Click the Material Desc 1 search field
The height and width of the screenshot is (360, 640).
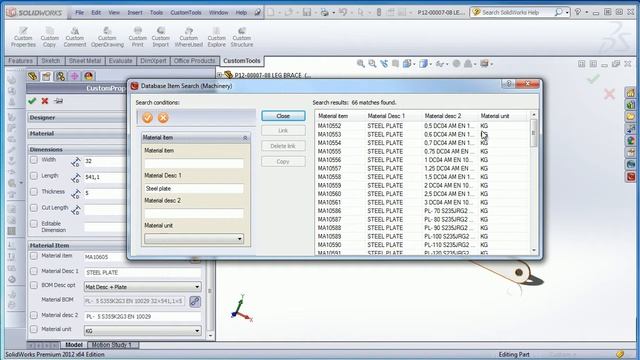pos(194,189)
